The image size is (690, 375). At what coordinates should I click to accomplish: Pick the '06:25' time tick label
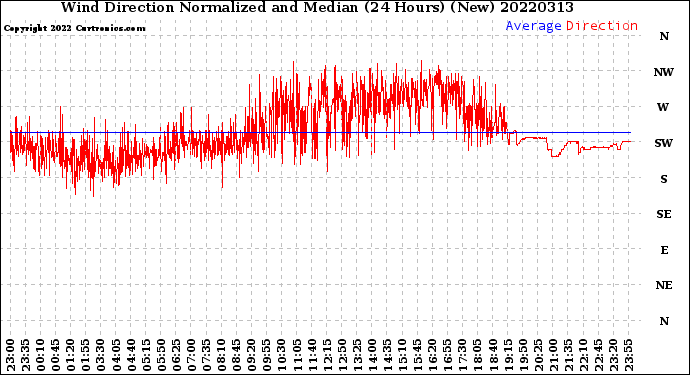pyautogui.click(x=176, y=355)
